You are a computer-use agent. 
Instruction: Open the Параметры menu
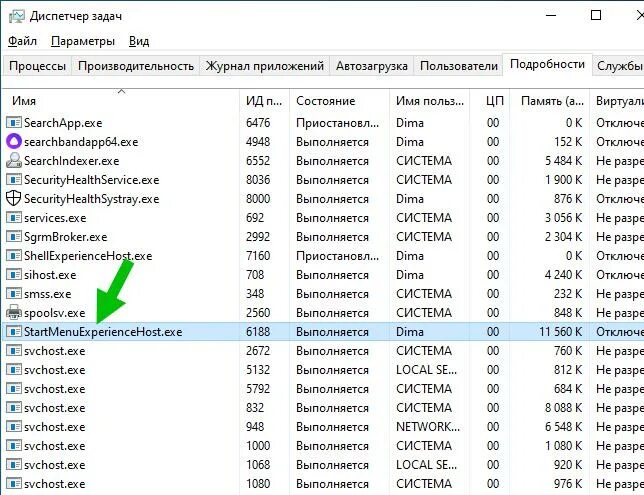point(83,41)
